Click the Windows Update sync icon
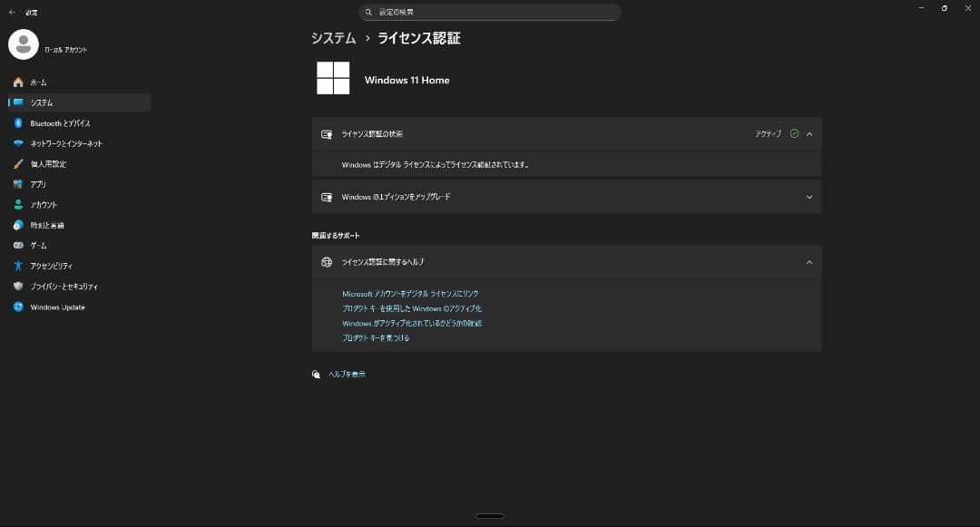Image resolution: width=980 pixels, height=527 pixels. click(x=18, y=307)
